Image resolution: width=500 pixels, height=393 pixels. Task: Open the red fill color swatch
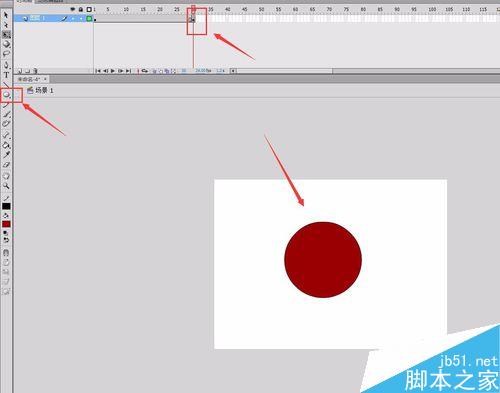[6, 224]
